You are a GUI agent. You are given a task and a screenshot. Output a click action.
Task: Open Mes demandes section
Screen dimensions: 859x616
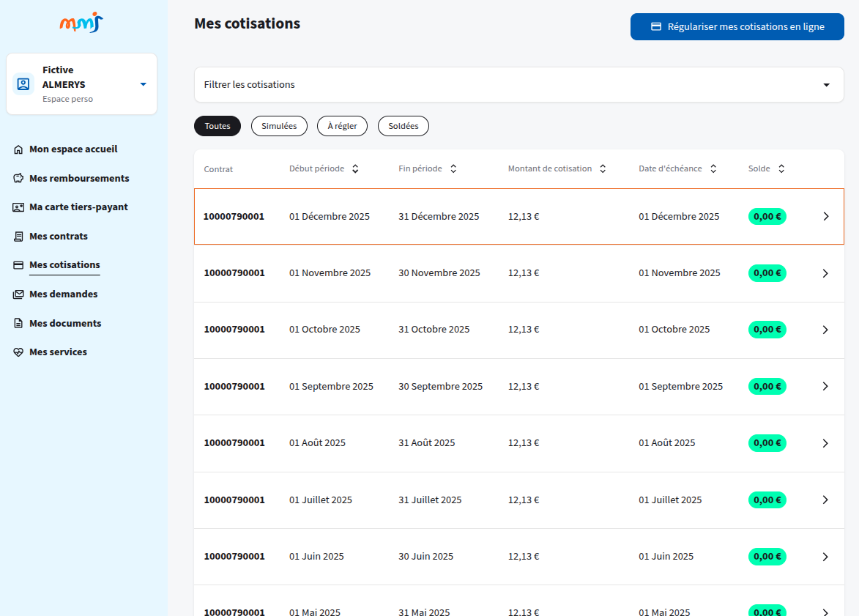(x=64, y=294)
